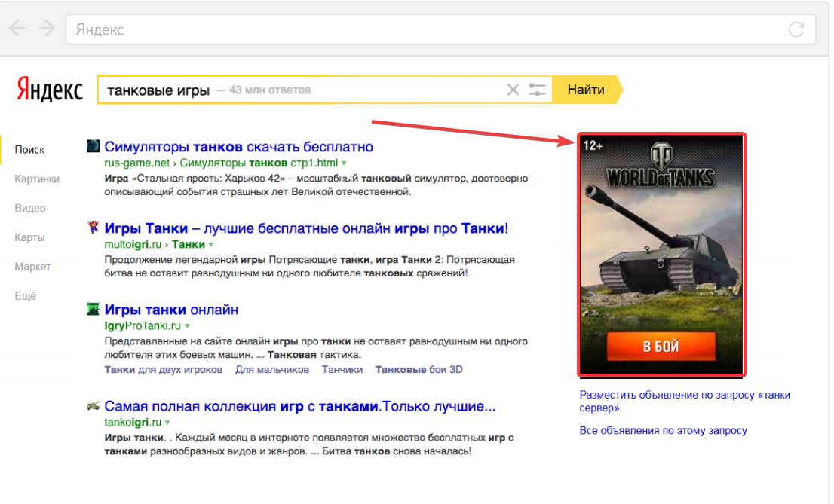Click the multoigri.ru result favicon
This screenshot has height=504, width=834.
pos(93,228)
